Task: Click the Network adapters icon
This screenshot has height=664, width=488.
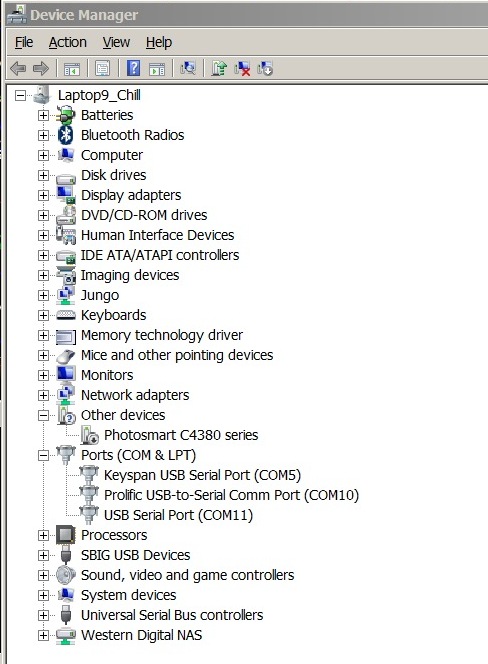Action: [x=66, y=395]
